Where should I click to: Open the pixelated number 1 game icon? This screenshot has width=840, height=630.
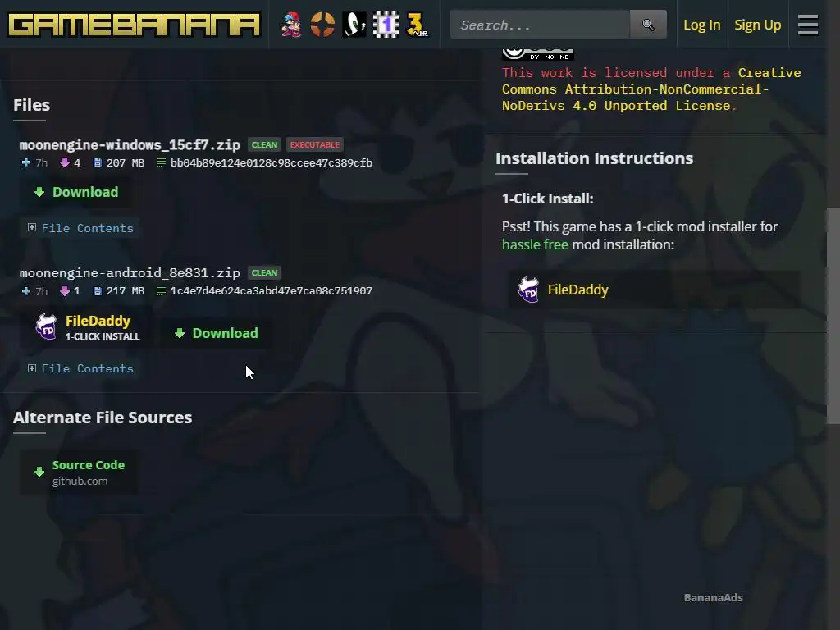click(386, 25)
